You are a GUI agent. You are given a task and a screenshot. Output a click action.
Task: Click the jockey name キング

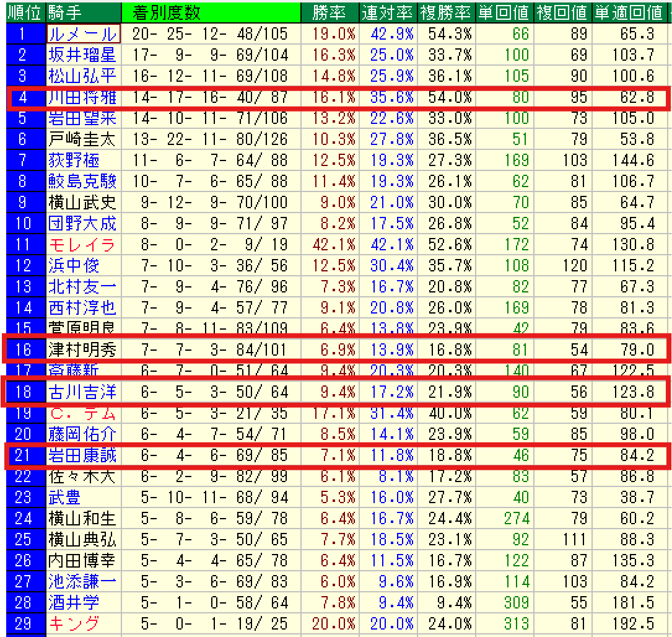(x=74, y=623)
